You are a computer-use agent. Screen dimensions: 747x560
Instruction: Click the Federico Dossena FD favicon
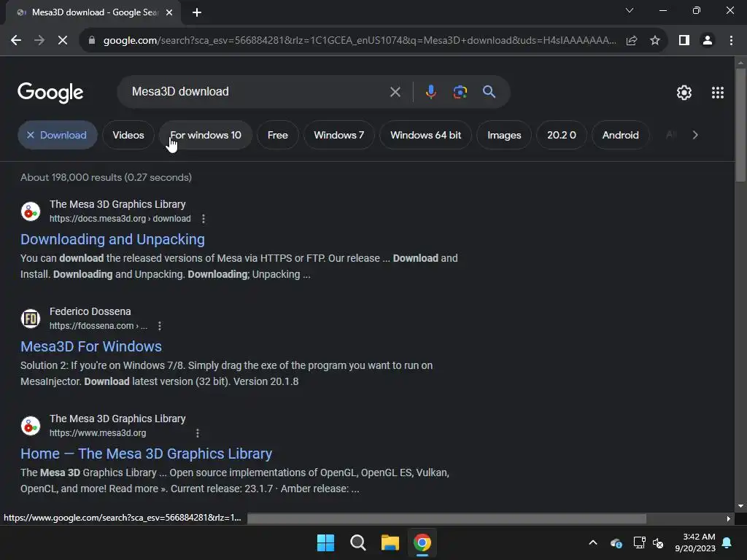(x=31, y=319)
